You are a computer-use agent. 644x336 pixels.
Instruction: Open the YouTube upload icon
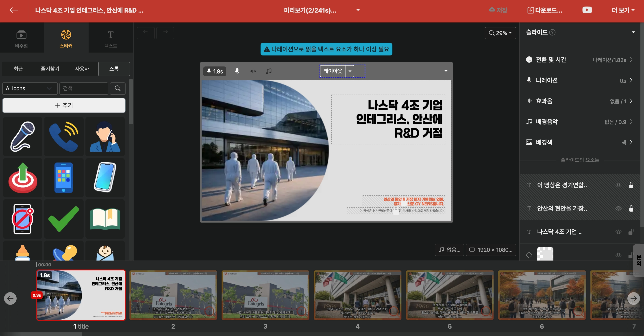pos(587,10)
